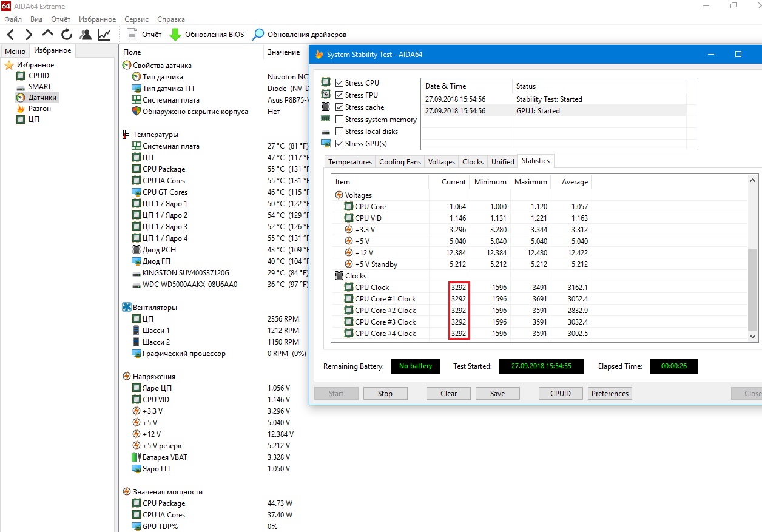
Task: Click the Диод PCH chip icon
Action: (x=137, y=250)
